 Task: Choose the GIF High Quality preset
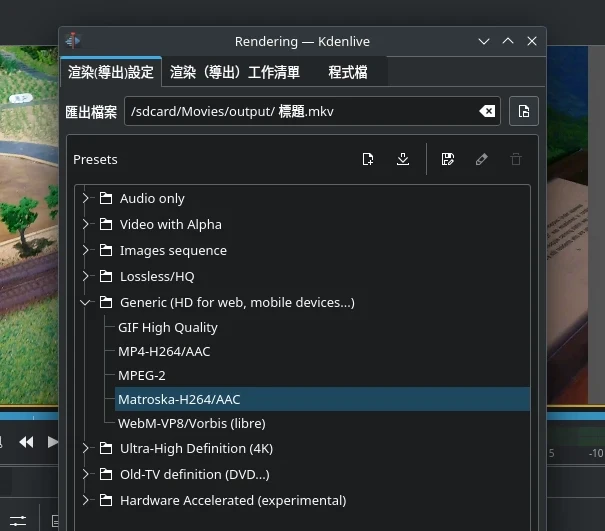pos(168,327)
